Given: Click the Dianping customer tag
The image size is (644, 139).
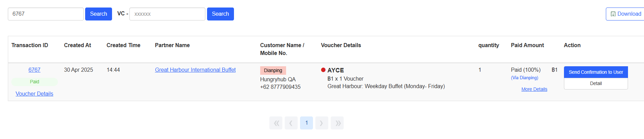Looking at the screenshot, I should click(x=273, y=70).
